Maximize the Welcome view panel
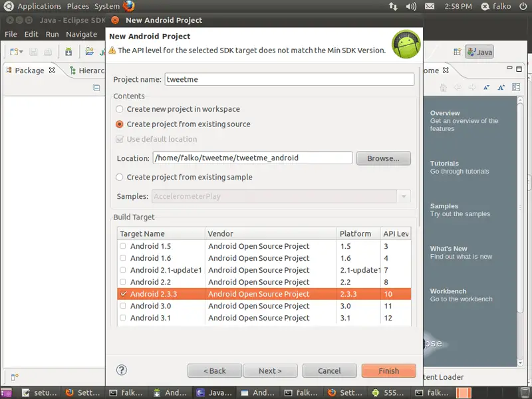The image size is (532, 399). tap(519, 69)
